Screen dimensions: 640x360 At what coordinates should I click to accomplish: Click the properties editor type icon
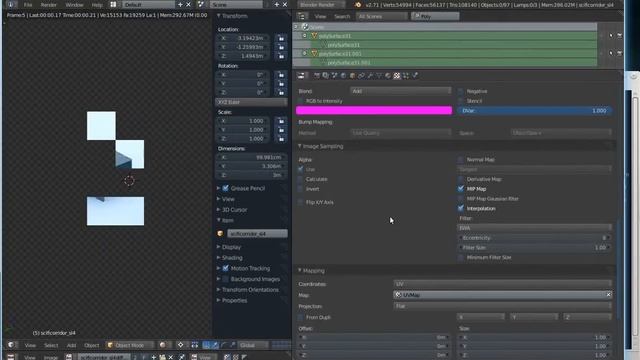301,76
